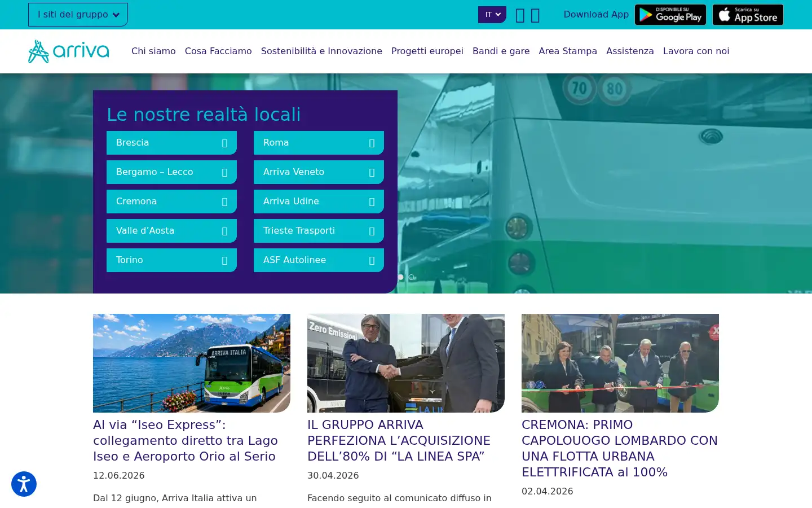Click the date 12.06.2026
The height and width of the screenshot is (508, 812).
pyautogui.click(x=119, y=475)
